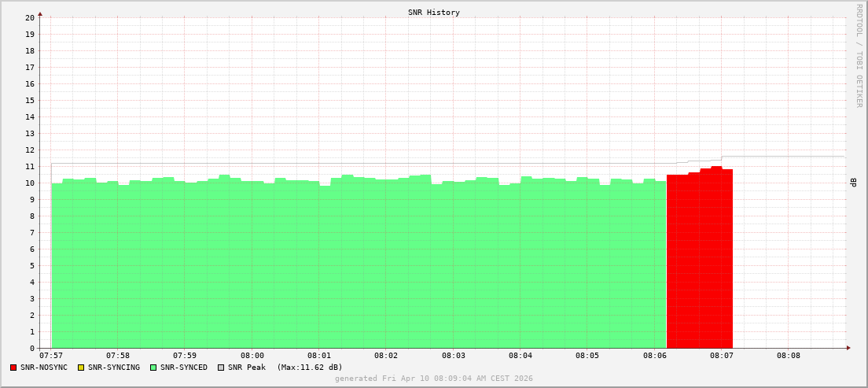Click the Max:11.62 dB value text
Viewport: 868px width, 388px height.
pos(310,368)
